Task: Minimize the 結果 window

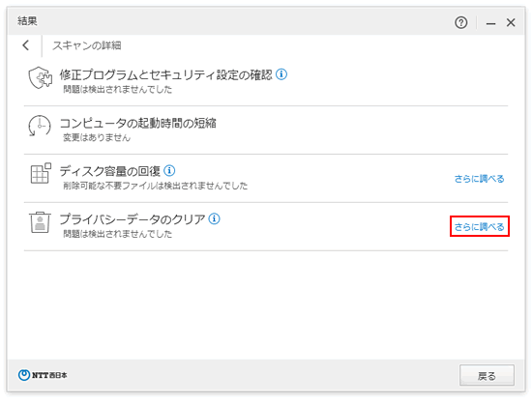Action: click(490, 23)
